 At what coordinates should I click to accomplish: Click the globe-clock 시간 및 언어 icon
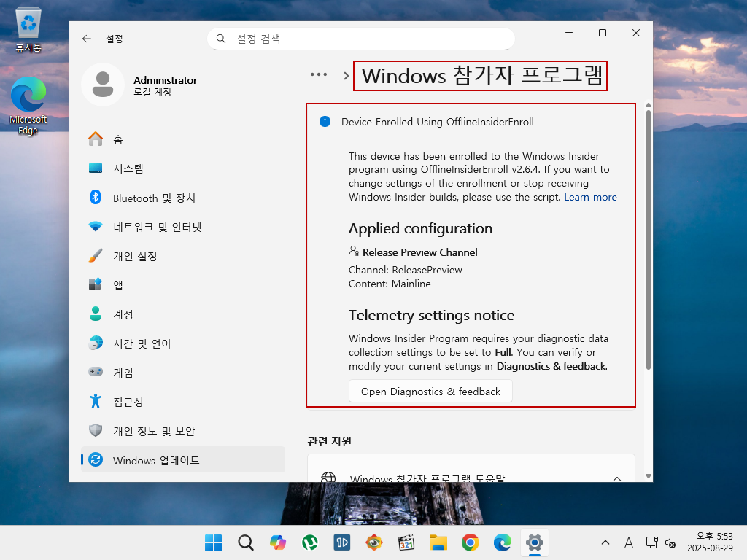tap(96, 343)
